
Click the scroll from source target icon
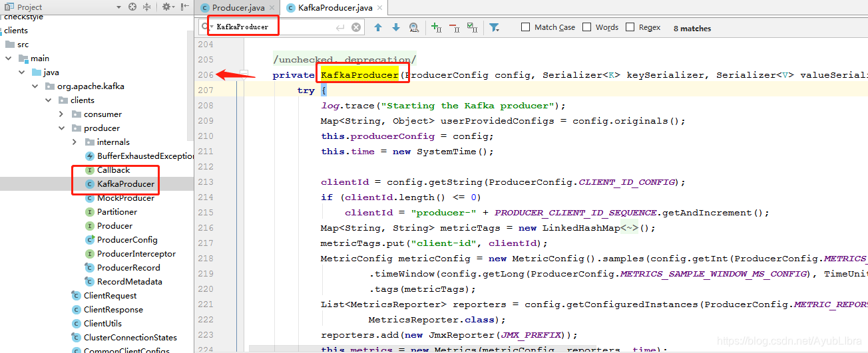pos(132,7)
